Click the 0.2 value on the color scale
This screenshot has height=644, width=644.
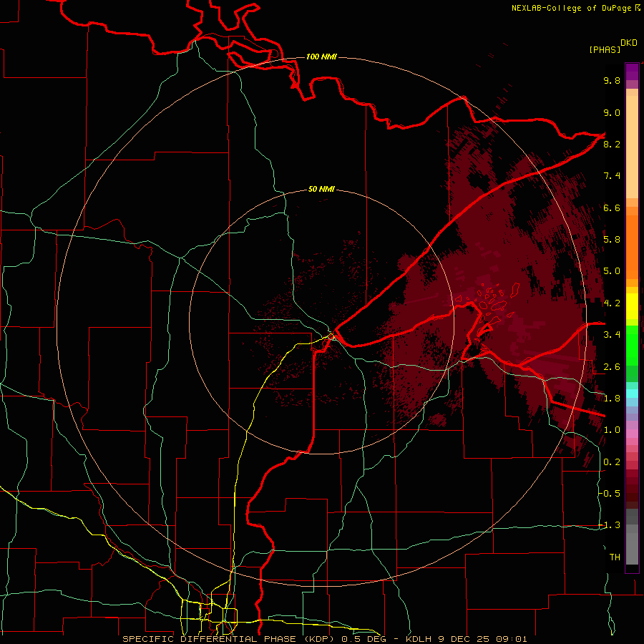612,462
